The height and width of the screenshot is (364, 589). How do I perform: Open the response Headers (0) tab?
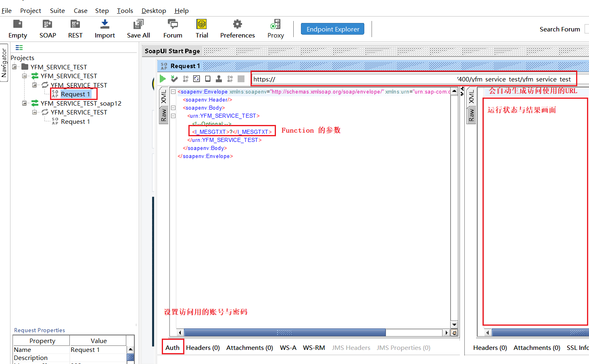click(x=490, y=347)
